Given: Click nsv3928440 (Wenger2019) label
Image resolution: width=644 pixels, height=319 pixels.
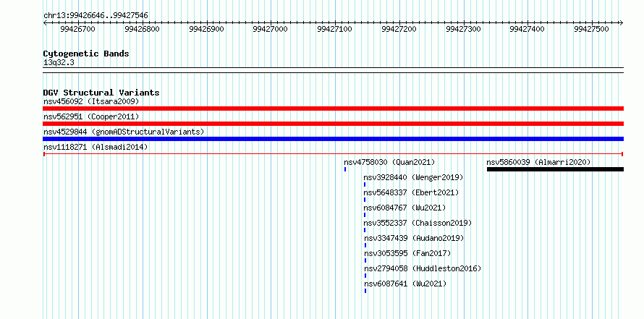Looking at the screenshot, I should pyautogui.click(x=414, y=177).
